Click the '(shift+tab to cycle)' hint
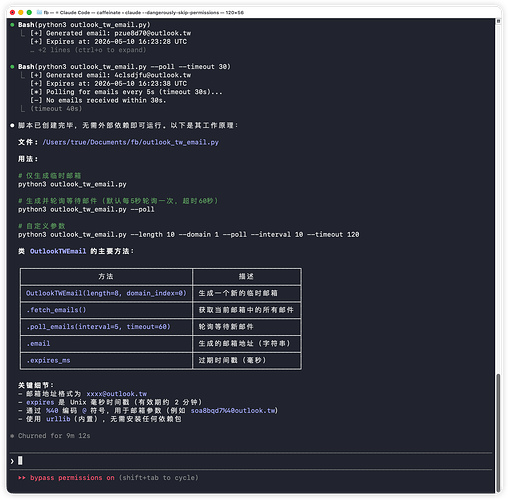The height and width of the screenshot is (500, 508). click(x=159, y=478)
